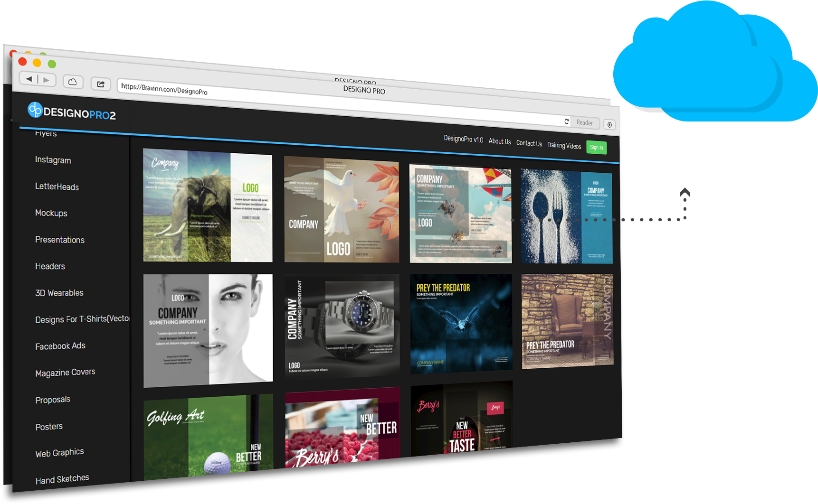Click the browser back arrow
The width and height of the screenshot is (818, 504).
(x=29, y=79)
